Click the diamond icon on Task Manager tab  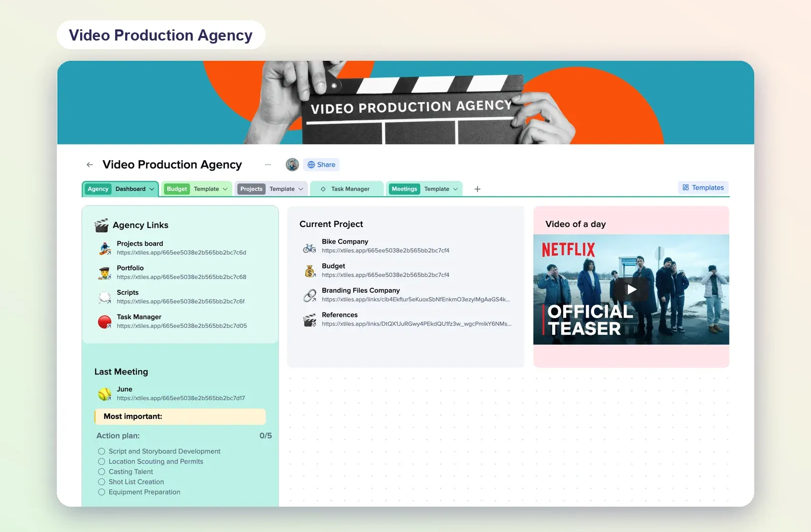[323, 189]
